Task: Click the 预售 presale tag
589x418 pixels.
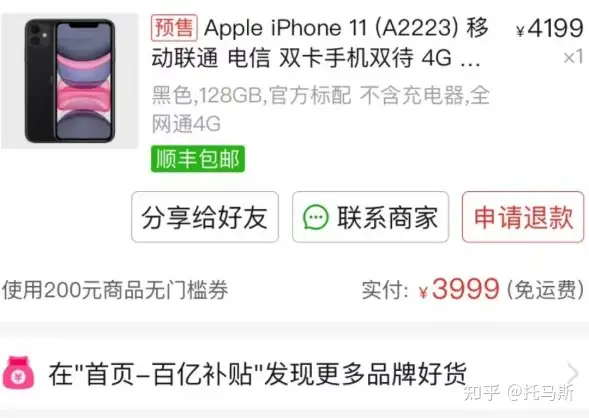Action: tap(174, 28)
